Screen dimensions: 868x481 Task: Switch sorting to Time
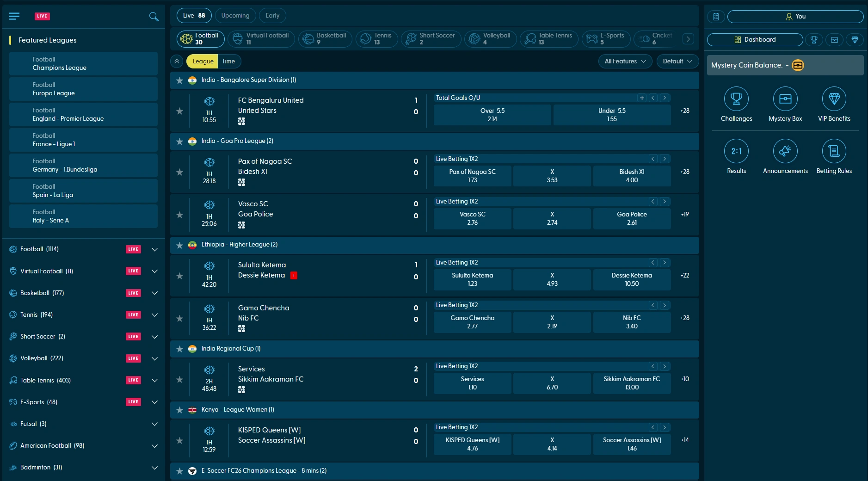click(x=228, y=61)
